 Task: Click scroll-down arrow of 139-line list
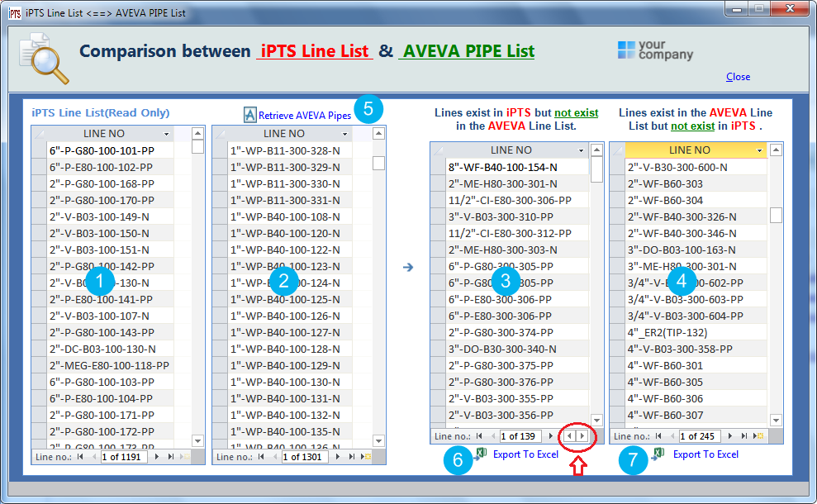tap(596, 420)
